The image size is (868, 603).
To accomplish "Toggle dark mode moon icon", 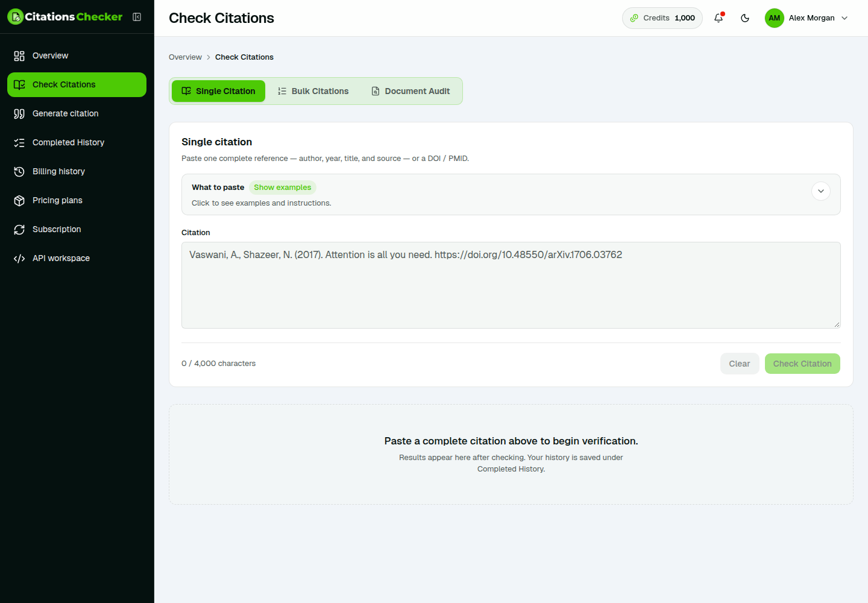I will point(745,18).
